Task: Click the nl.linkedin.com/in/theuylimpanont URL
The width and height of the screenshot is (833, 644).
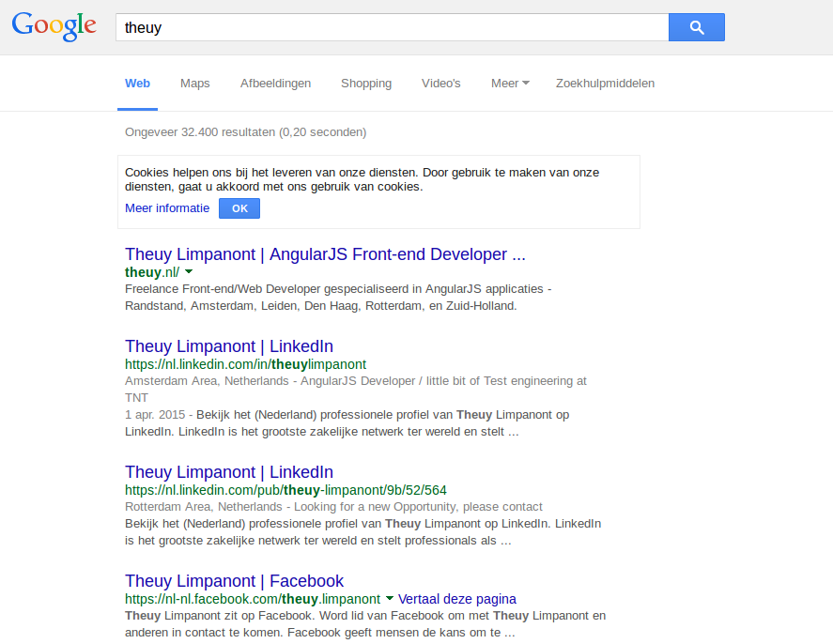Action: click(x=245, y=364)
